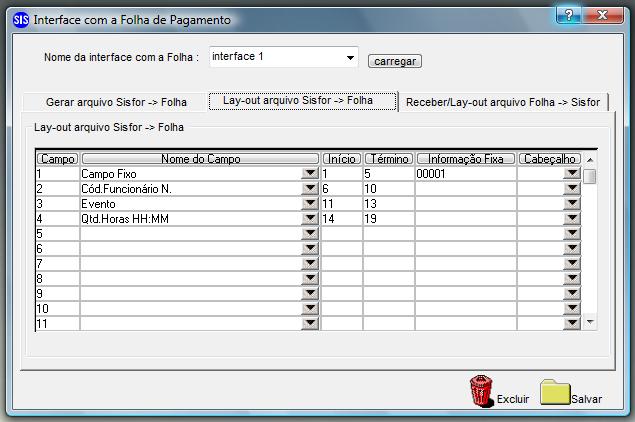Switch to the Gerar arquivo Sisfor -> Folha tab
This screenshot has width=635, height=422.
pyautogui.click(x=116, y=102)
